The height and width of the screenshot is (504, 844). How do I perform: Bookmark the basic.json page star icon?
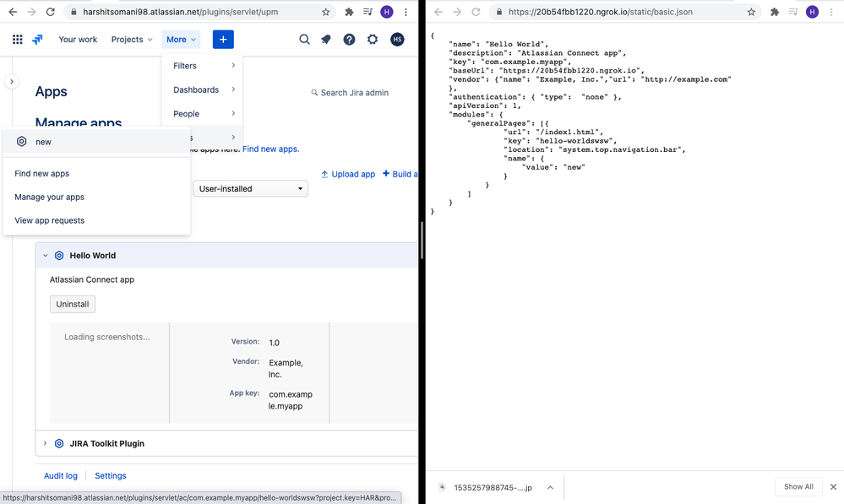751,12
